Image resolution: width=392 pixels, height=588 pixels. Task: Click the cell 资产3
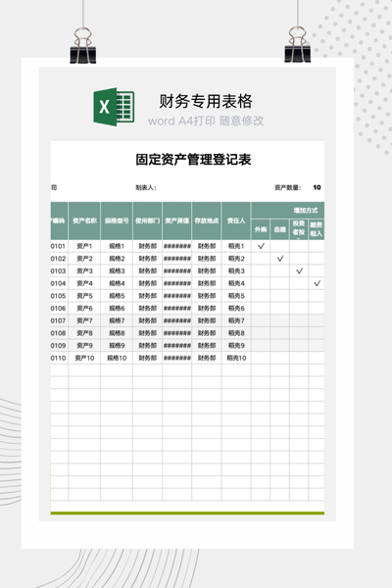click(84, 270)
